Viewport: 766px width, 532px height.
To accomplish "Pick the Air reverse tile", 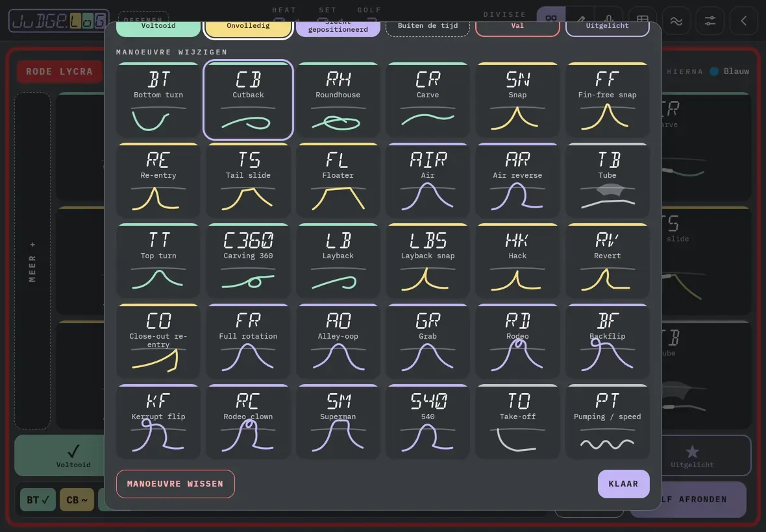I will [x=518, y=180].
